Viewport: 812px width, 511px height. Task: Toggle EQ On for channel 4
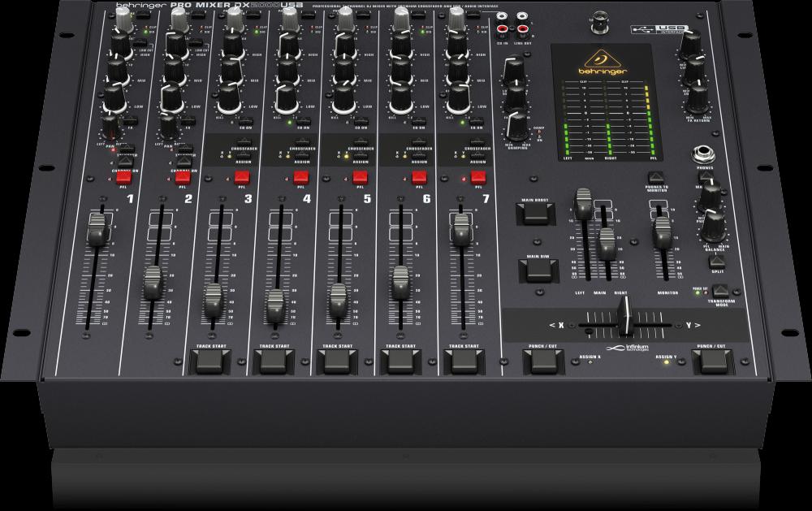coord(304,124)
